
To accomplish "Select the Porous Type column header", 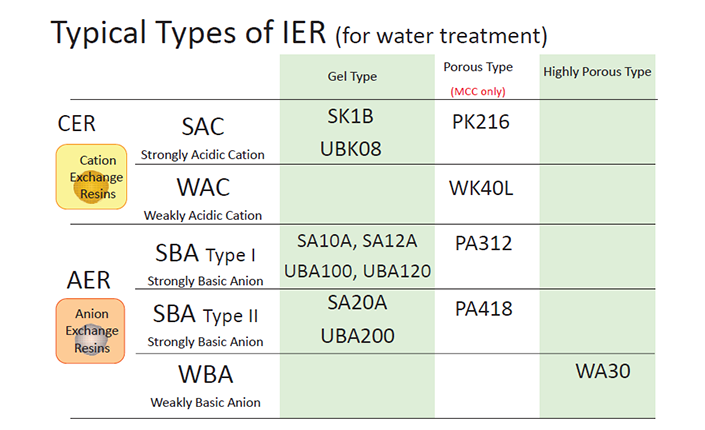I will coord(478,67).
